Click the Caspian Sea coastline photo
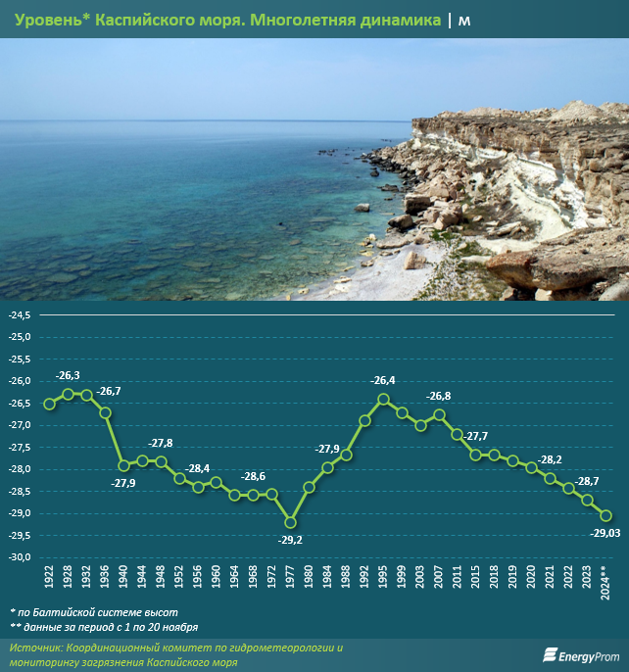The height and width of the screenshot is (672, 629). [314, 169]
